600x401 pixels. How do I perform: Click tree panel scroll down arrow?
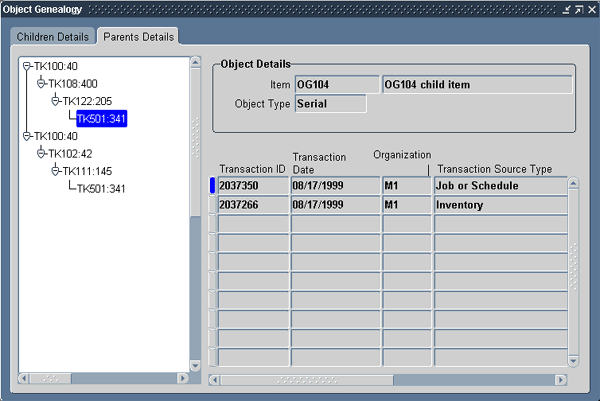coord(195,366)
